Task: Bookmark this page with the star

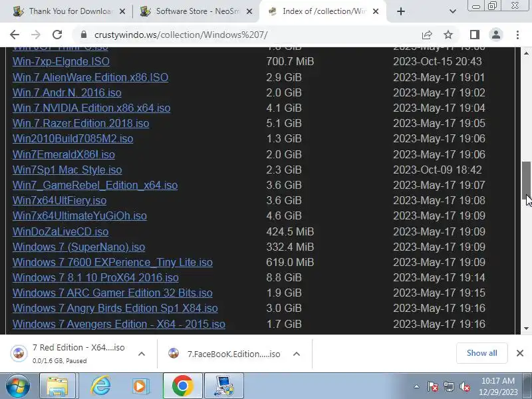Action: point(448,35)
